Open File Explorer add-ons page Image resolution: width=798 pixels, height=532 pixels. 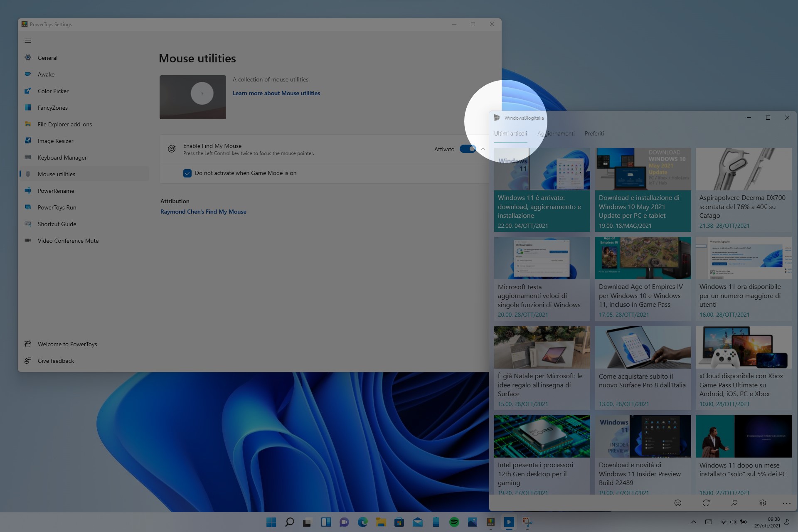click(x=84, y=124)
